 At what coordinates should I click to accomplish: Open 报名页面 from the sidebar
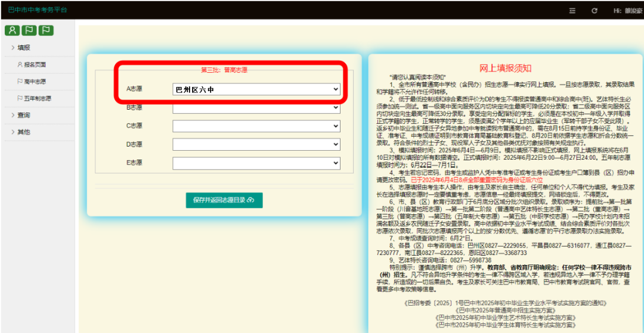point(35,64)
